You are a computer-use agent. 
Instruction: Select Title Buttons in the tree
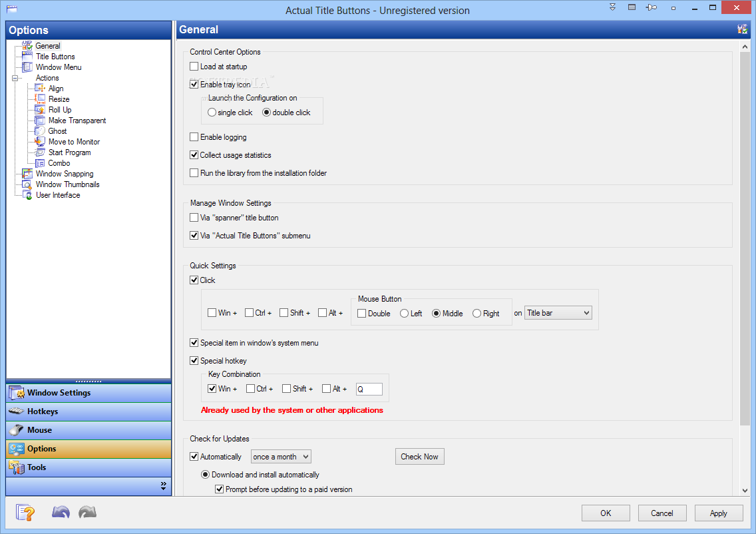pyautogui.click(x=55, y=57)
